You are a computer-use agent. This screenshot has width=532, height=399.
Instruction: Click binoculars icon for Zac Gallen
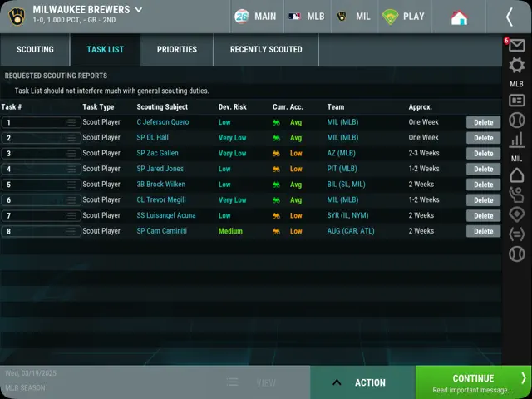point(276,153)
